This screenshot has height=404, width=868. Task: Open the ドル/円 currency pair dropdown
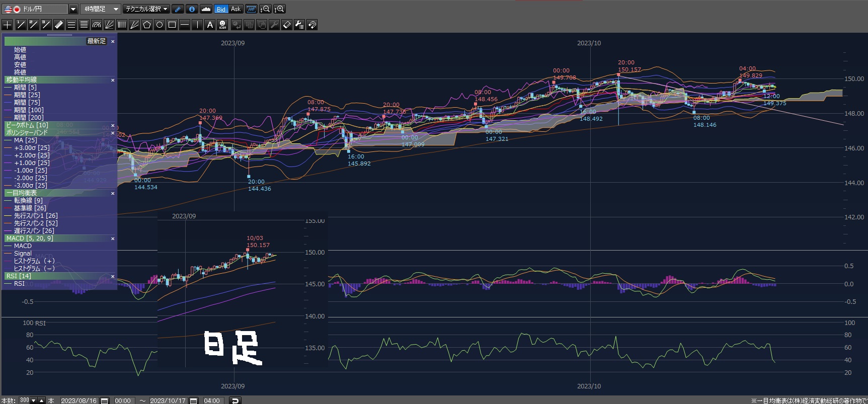pos(73,9)
